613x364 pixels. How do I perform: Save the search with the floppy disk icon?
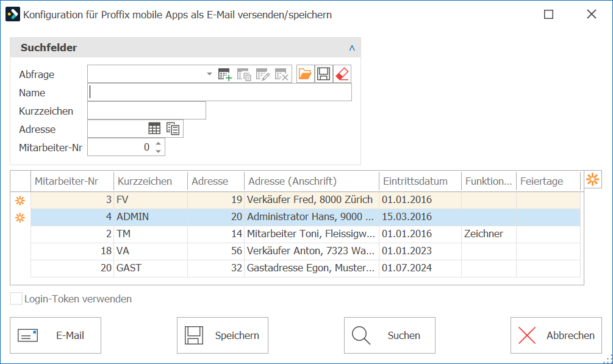pos(324,74)
